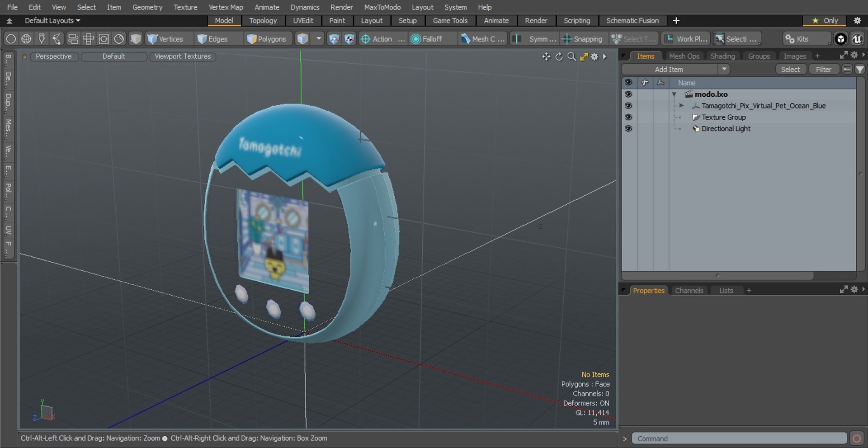868x448 pixels.
Task: Click the black cube circle icon
Action: pos(840,39)
